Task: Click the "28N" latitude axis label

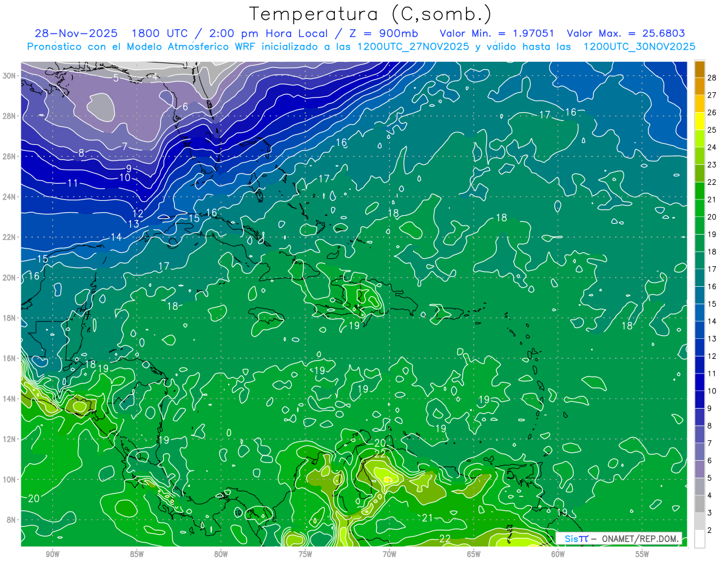Action: click(x=10, y=116)
